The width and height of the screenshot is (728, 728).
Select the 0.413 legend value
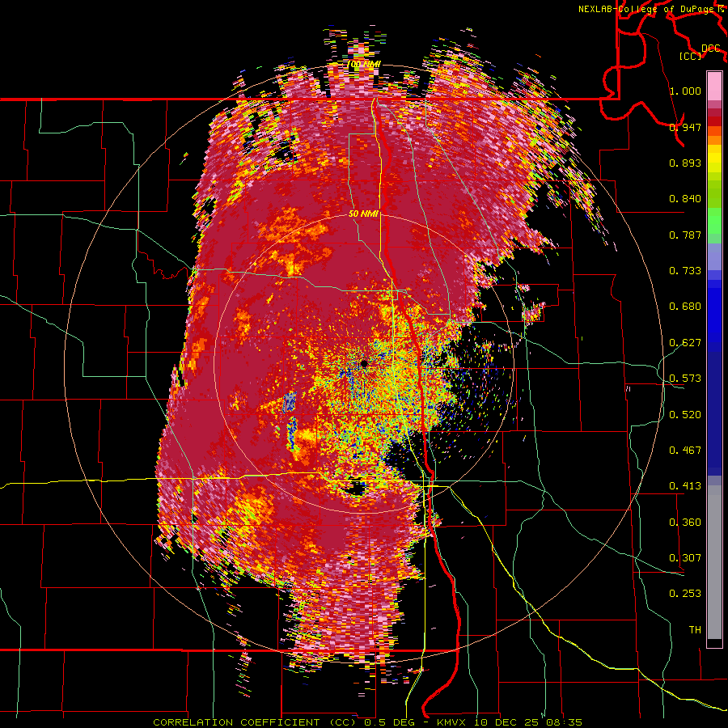685,486
